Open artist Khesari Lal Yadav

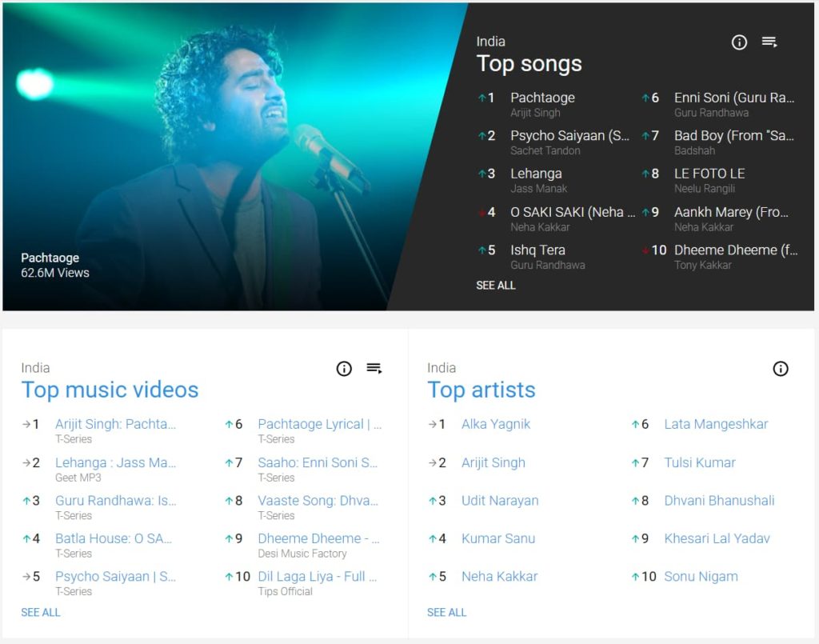(x=717, y=538)
